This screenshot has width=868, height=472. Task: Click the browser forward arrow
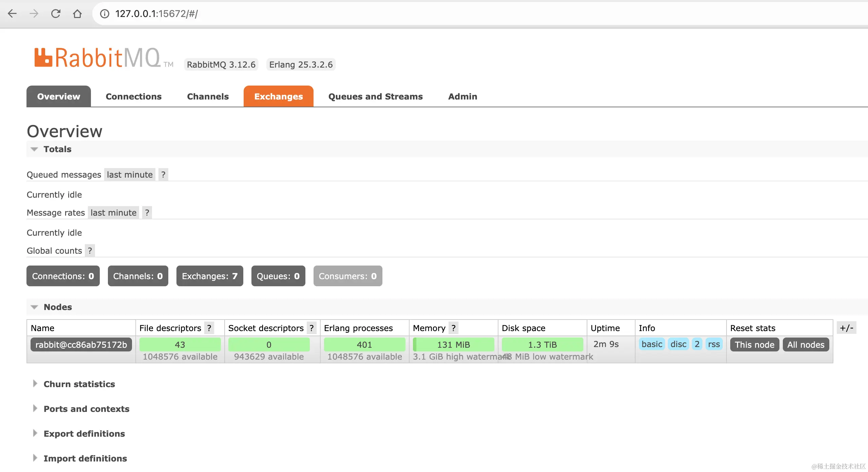(34, 14)
